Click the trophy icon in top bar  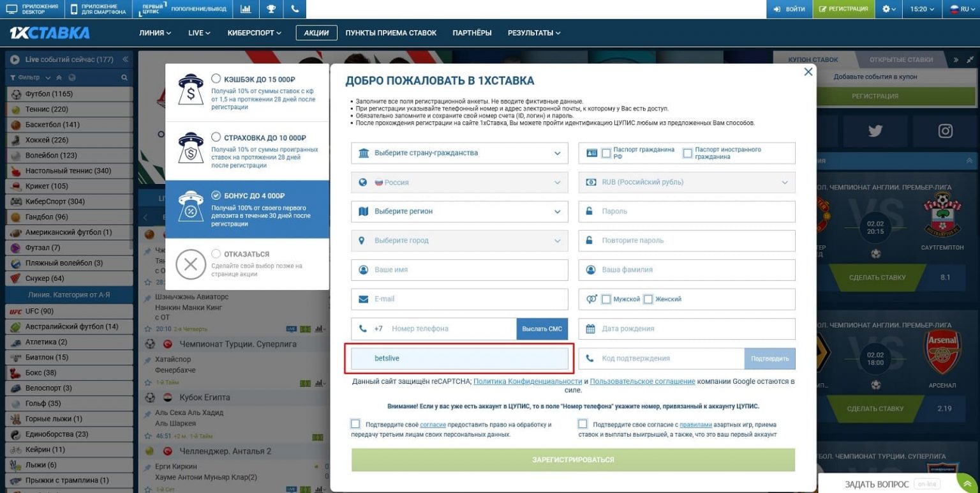pos(271,9)
